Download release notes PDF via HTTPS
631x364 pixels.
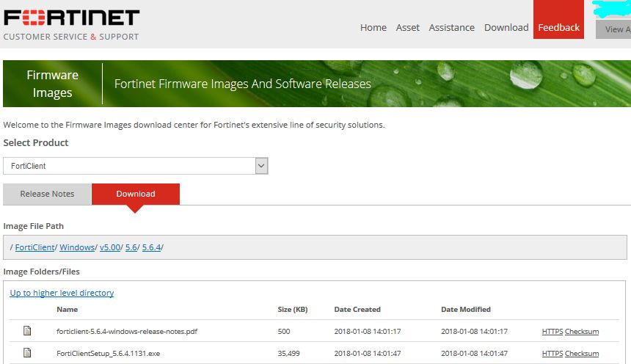coord(552,332)
